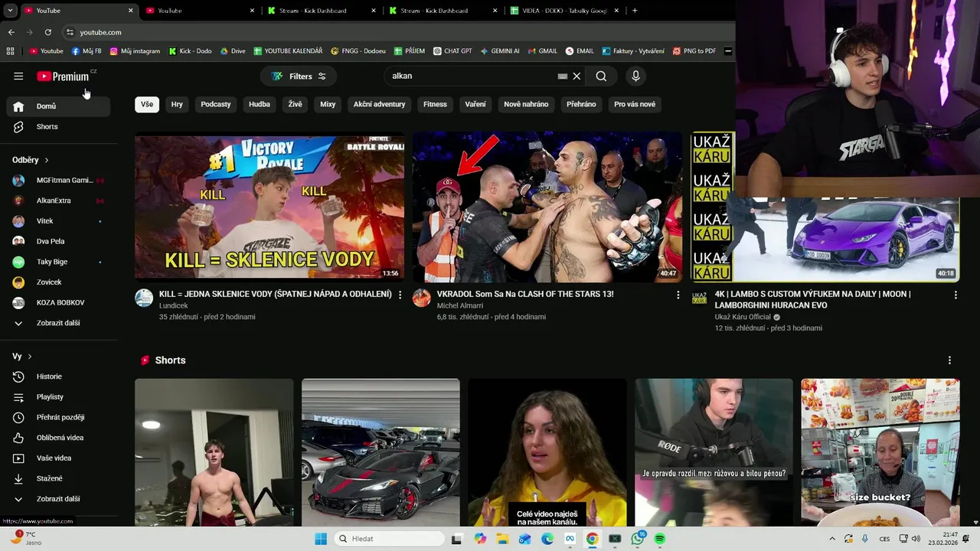Image resolution: width=980 pixels, height=551 pixels.
Task: Click the YouTube Premium logo
Action: pyautogui.click(x=63, y=76)
